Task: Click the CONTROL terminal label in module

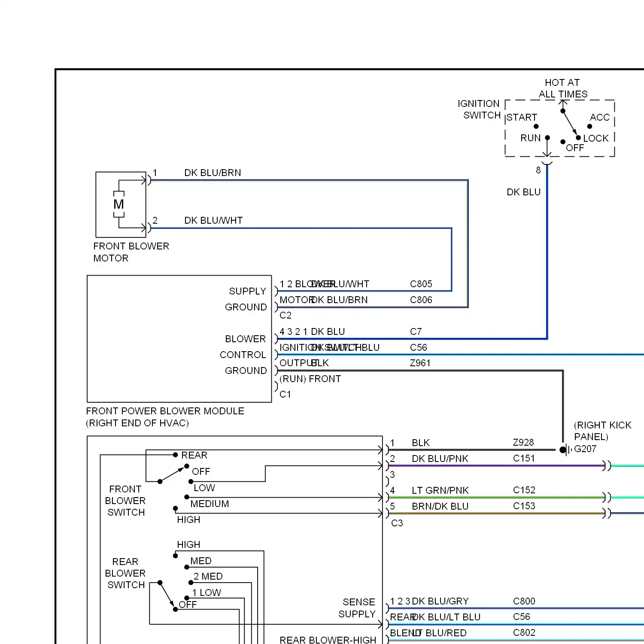Action: (x=243, y=355)
